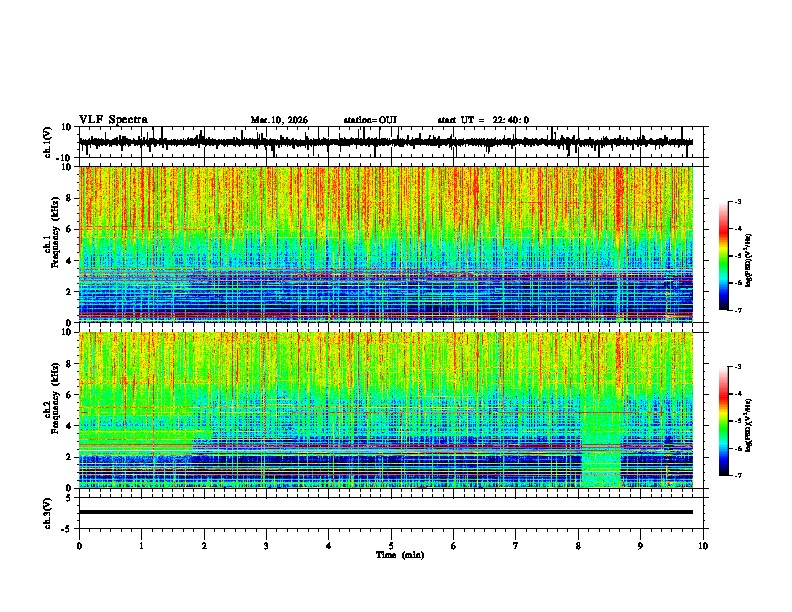Click the "ch.3(V)" axis label
792x612 pixels.
(48, 513)
